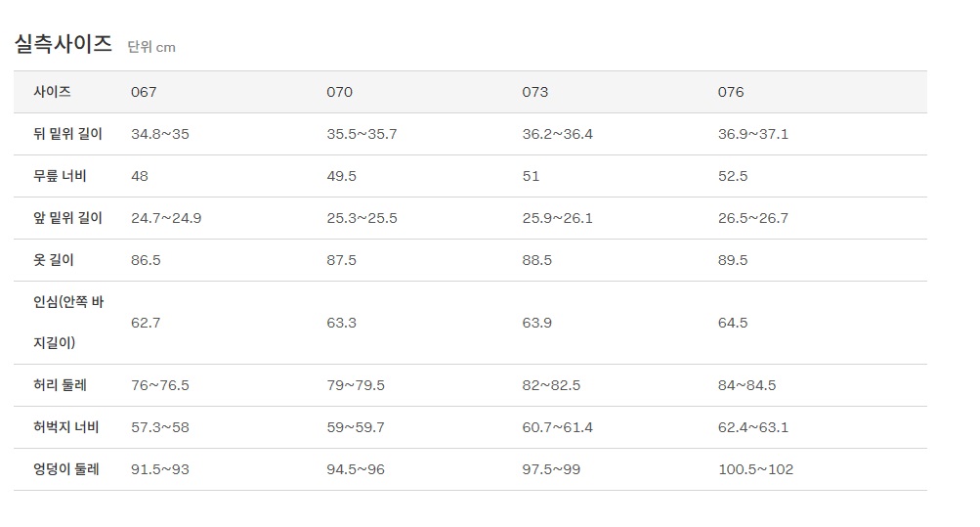Select the 073 size column header
This screenshot has height=527, width=980.
click(x=535, y=92)
